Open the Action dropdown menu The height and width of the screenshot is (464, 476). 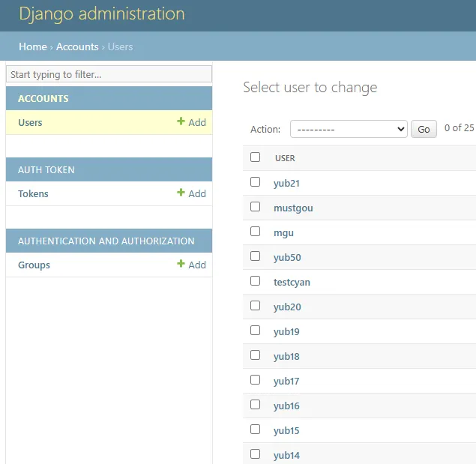349,129
